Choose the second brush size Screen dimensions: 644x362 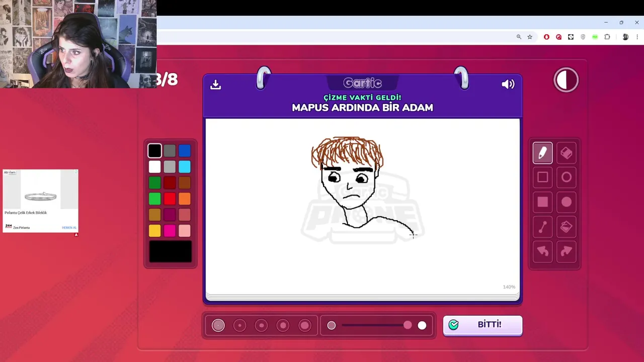[239, 325]
